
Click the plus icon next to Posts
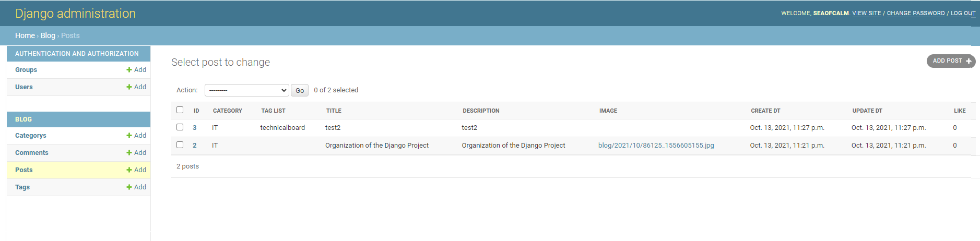point(129,170)
